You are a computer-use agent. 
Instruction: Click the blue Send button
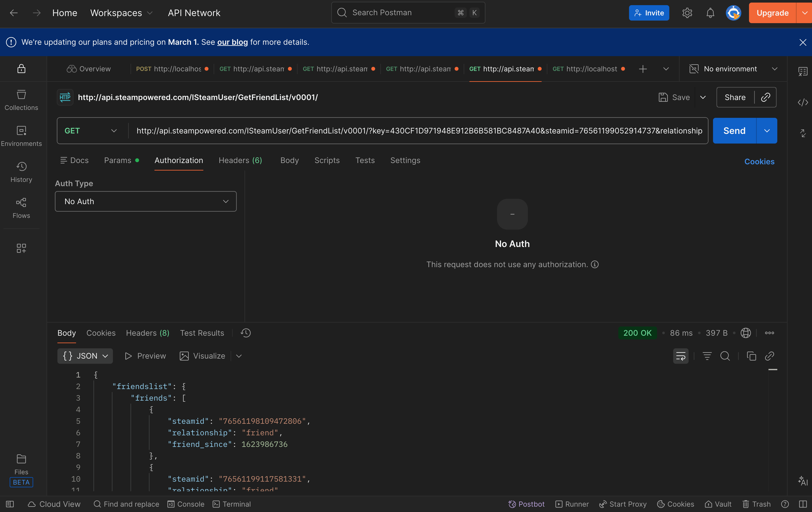pyautogui.click(x=734, y=131)
